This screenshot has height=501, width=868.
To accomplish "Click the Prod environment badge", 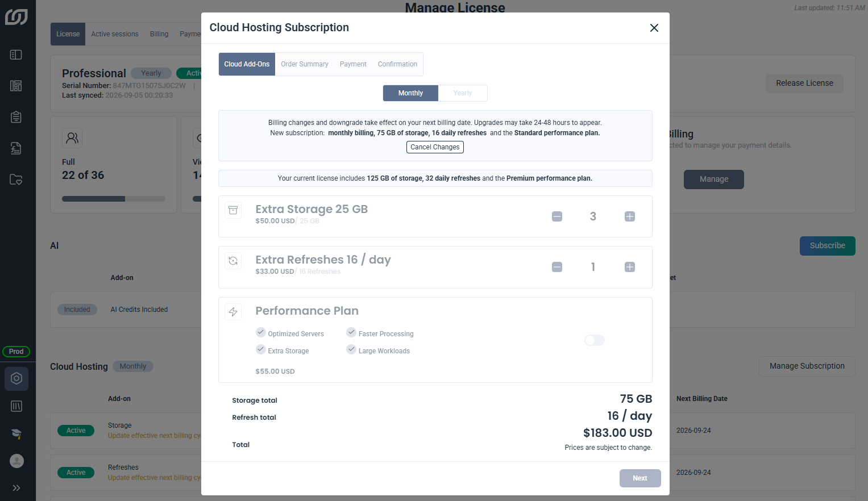I will click(x=16, y=352).
